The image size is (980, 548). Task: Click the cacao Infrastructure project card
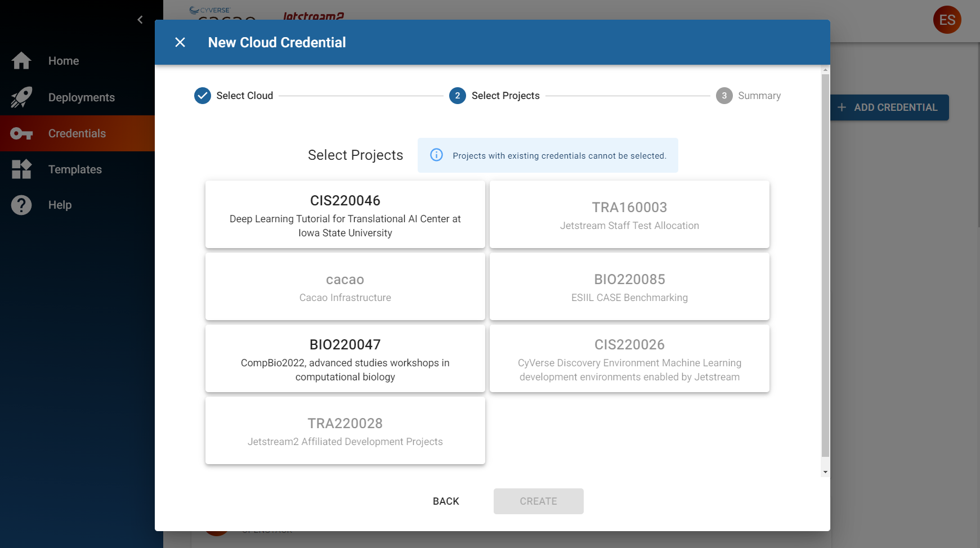click(x=344, y=286)
